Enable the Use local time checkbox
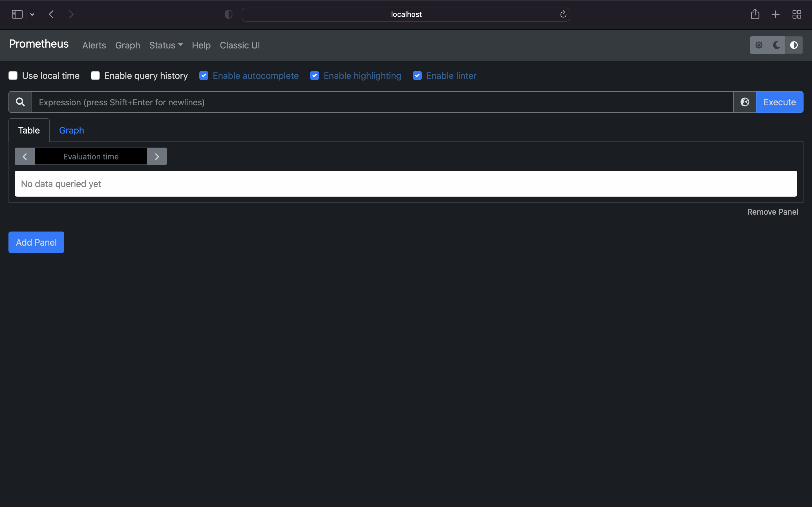Image resolution: width=812 pixels, height=507 pixels. 13,75
